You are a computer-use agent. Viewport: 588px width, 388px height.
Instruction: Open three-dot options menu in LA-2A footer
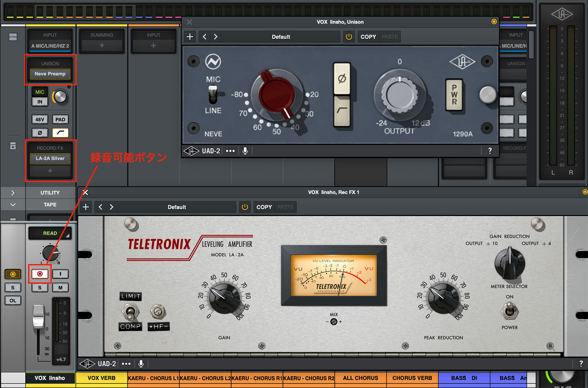click(x=126, y=364)
